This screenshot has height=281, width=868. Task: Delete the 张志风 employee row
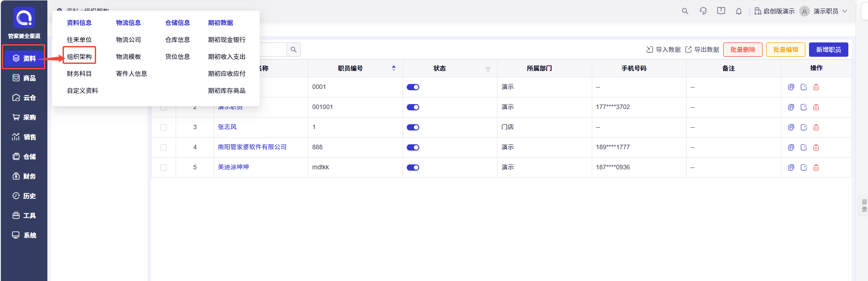[x=816, y=127]
